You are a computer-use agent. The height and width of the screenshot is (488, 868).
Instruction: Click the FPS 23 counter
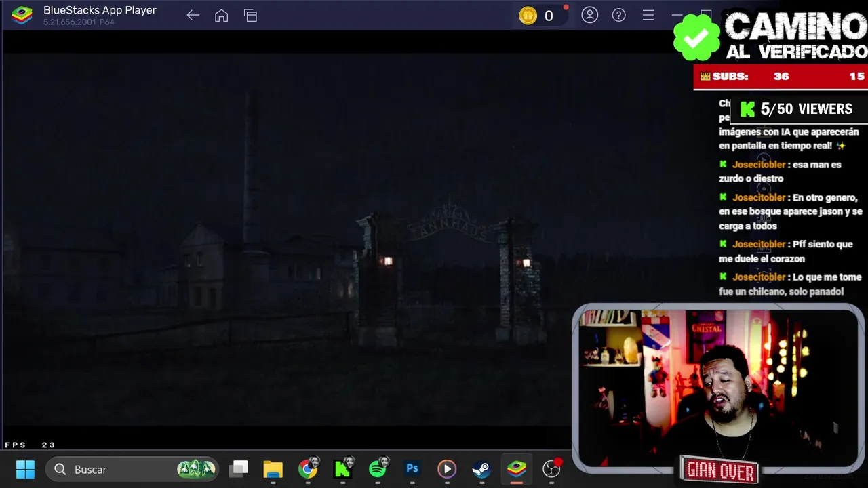point(30,445)
